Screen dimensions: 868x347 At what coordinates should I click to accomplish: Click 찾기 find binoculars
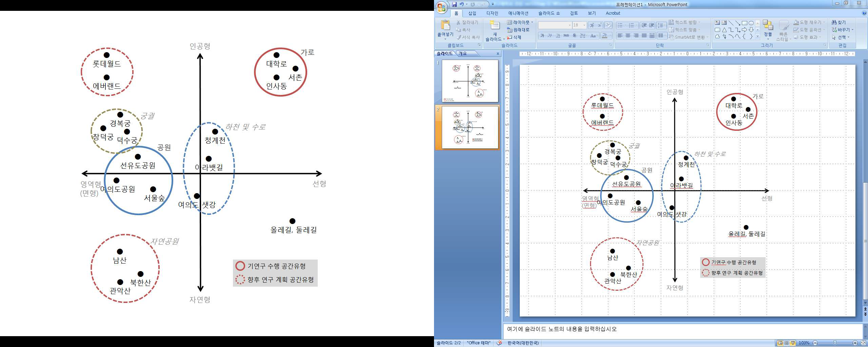[x=839, y=22]
